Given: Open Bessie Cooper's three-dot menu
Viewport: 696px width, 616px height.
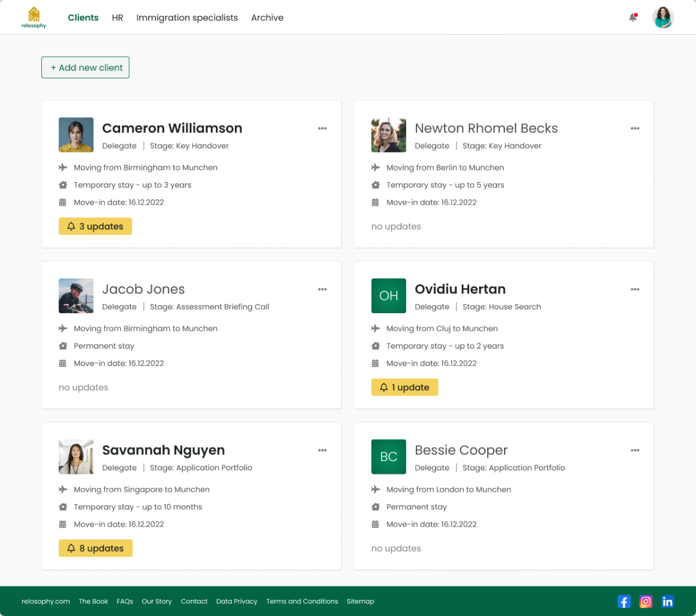Looking at the screenshot, I should [635, 450].
